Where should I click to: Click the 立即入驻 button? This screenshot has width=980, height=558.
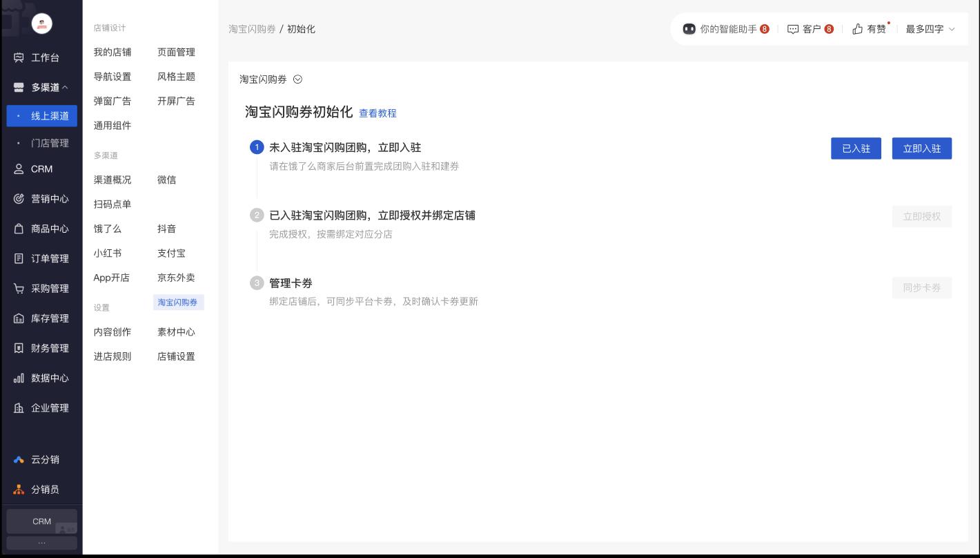pos(921,148)
